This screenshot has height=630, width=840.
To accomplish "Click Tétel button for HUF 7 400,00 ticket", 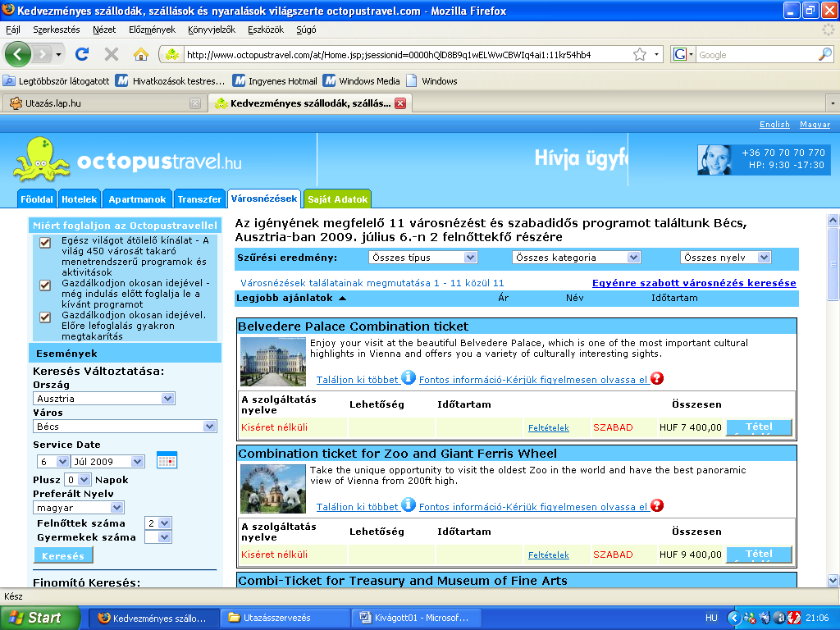I will 759,427.
